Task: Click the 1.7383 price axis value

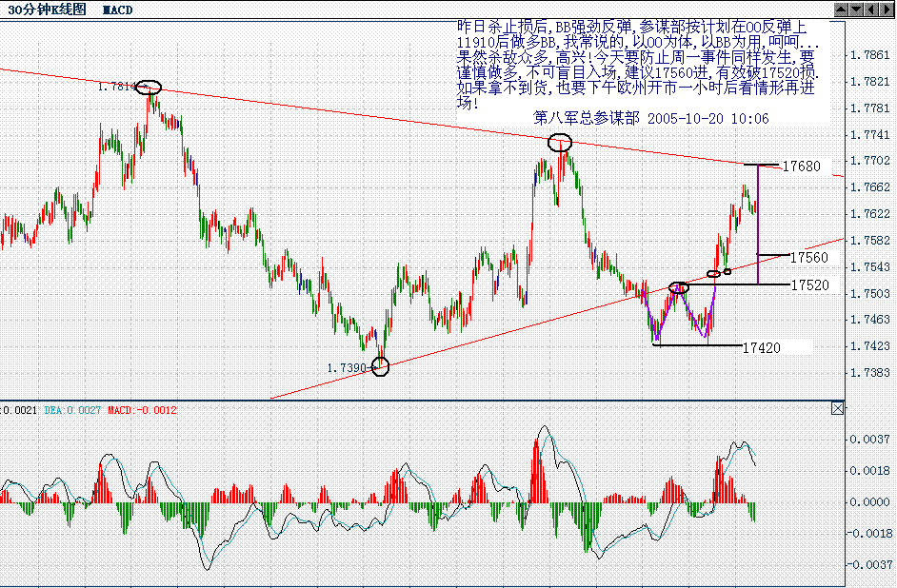Action: pos(870,373)
